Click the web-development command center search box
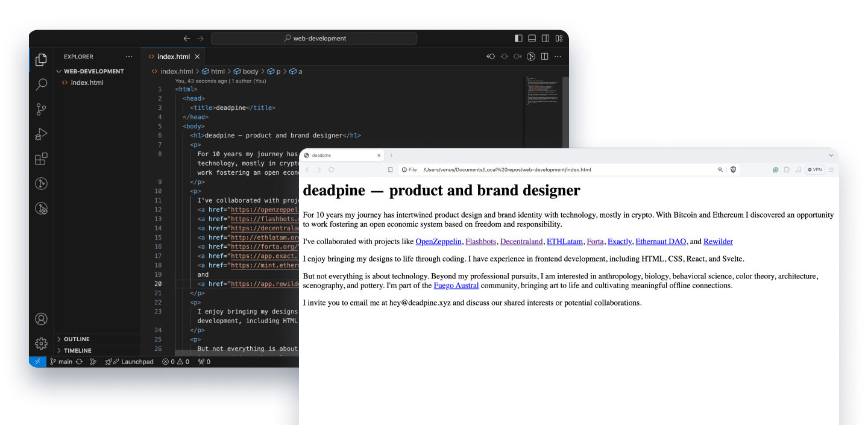Image resolution: width=868 pixels, height=425 pixels. pos(314,38)
